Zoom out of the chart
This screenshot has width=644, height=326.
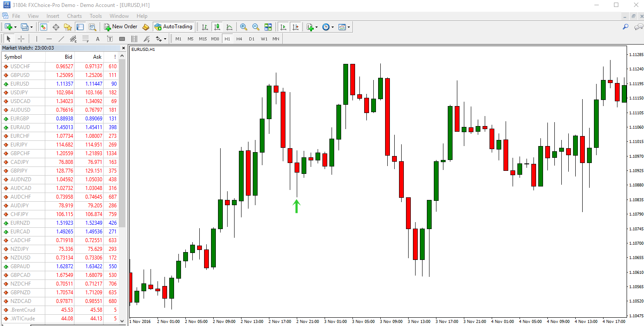click(x=256, y=27)
